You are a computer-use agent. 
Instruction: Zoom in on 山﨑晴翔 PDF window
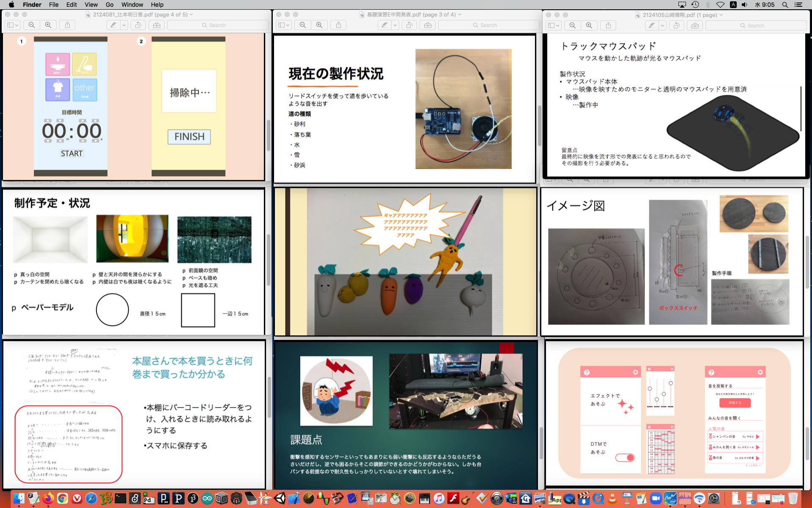click(589, 25)
